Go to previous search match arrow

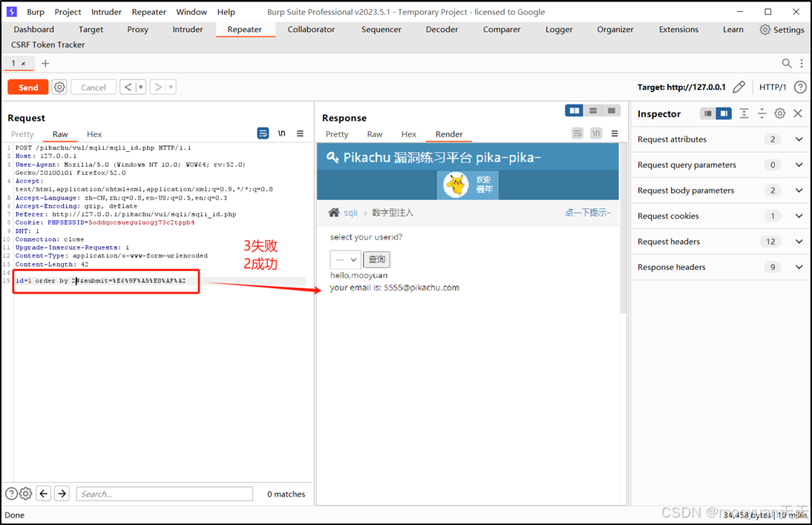tap(44, 493)
